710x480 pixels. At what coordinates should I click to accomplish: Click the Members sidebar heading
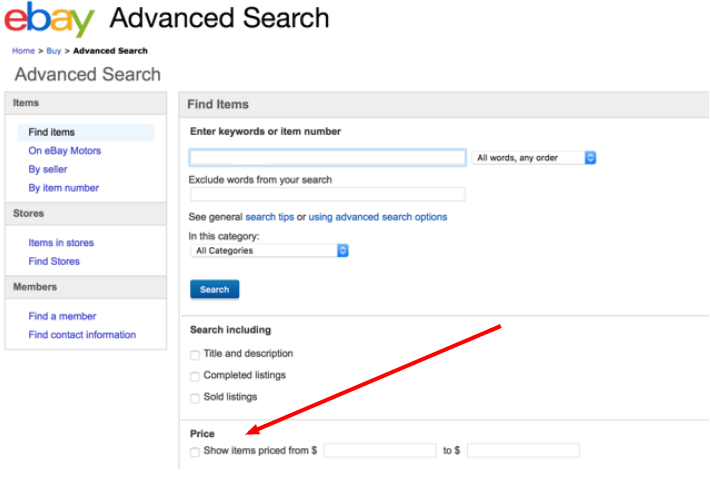click(x=35, y=287)
